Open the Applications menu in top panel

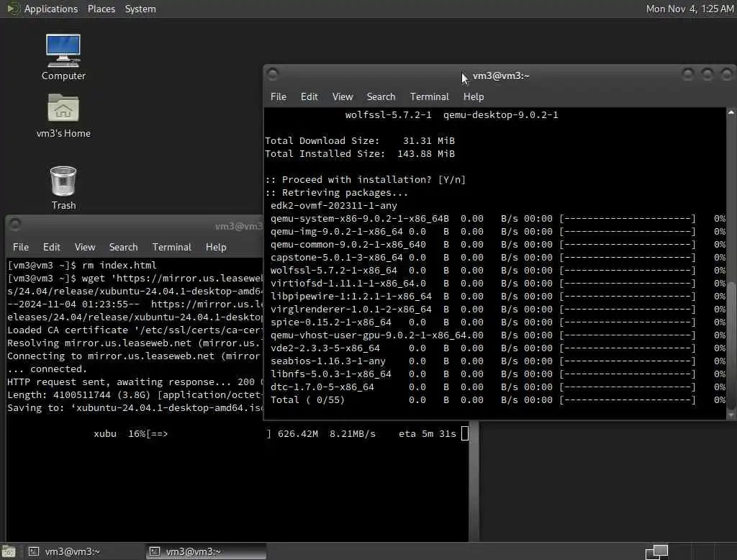(x=51, y=9)
